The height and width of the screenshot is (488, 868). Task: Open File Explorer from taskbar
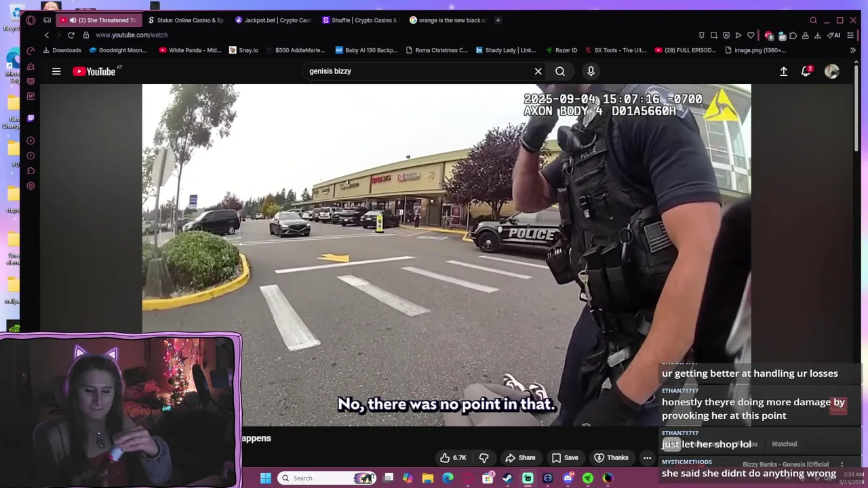point(427,479)
